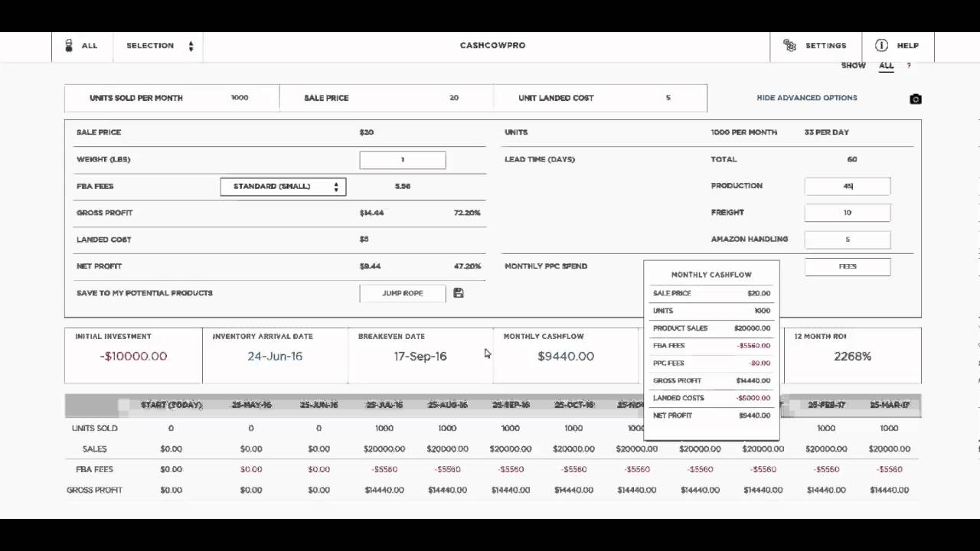The image size is (980, 551).
Task: Click the settings gear icon
Action: point(789,46)
